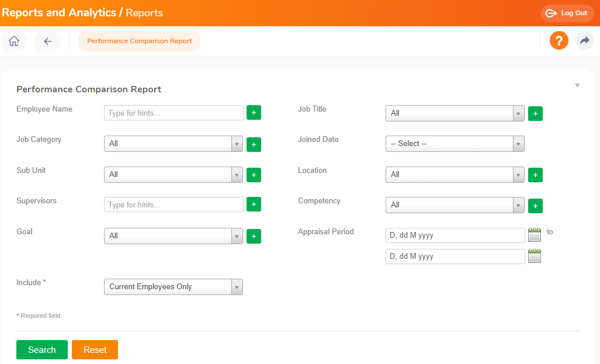Open the Competency dropdown
Image resolution: width=600 pixels, height=364 pixels.
tap(455, 205)
